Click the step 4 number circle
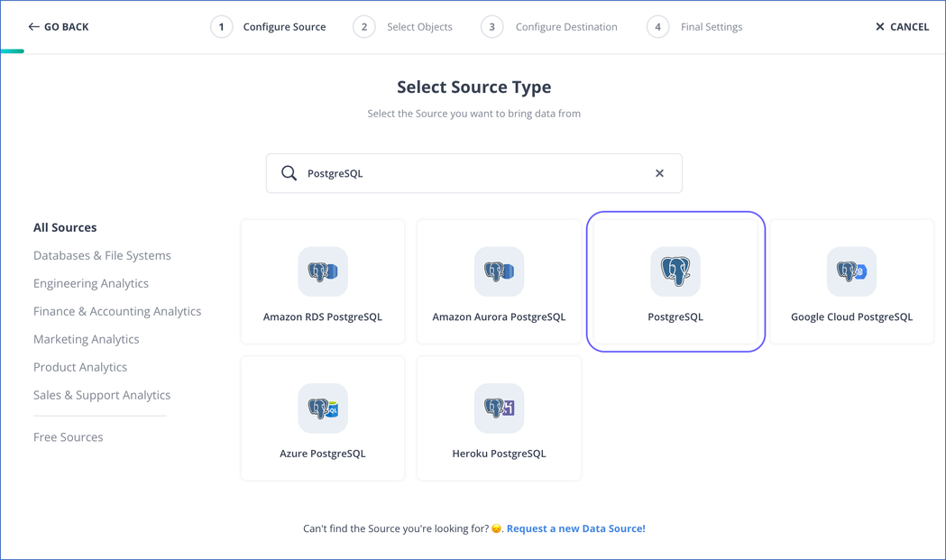Viewport: 946px width, 560px height. (x=657, y=26)
